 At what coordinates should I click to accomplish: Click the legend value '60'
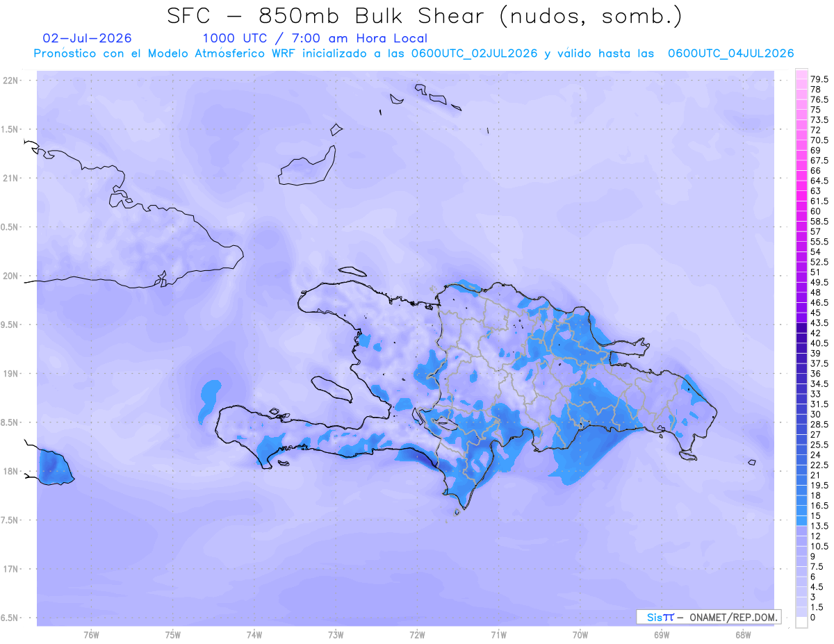click(816, 211)
